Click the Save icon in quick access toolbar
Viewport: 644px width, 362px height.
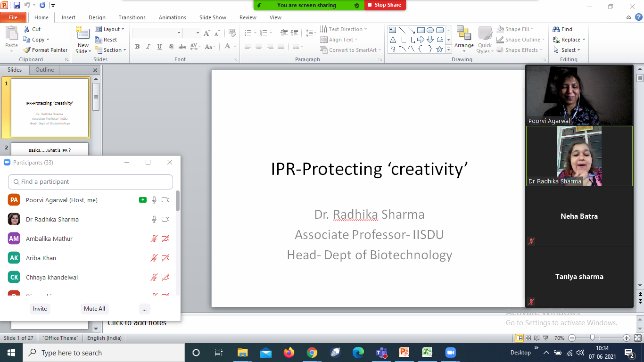[x=17, y=5]
